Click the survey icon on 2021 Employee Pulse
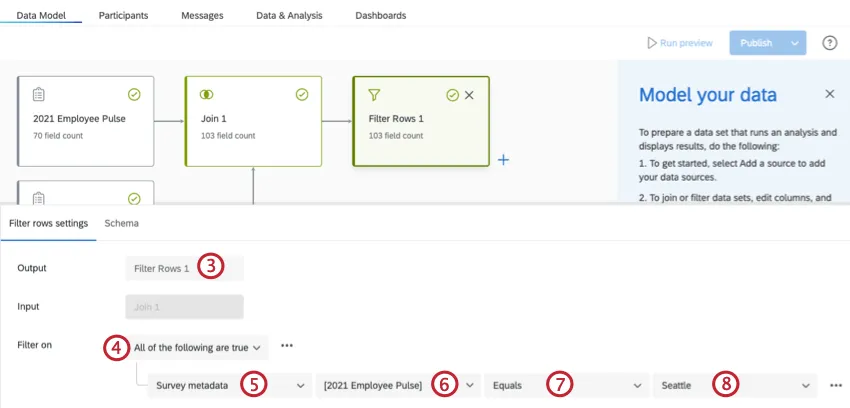Screen dimensions: 850x408 [39, 94]
